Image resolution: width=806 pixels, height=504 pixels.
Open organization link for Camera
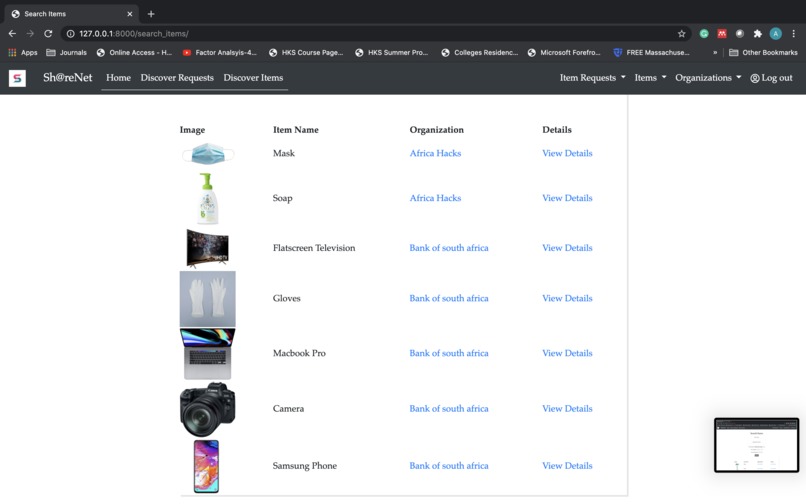(x=449, y=409)
